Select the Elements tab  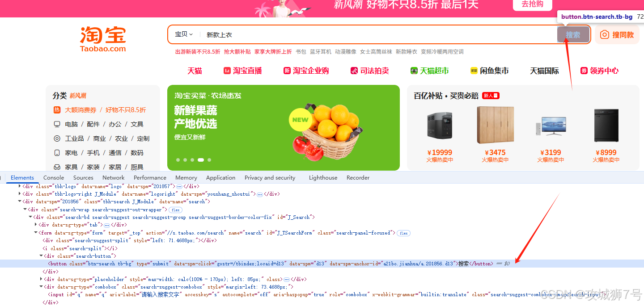(x=22, y=177)
